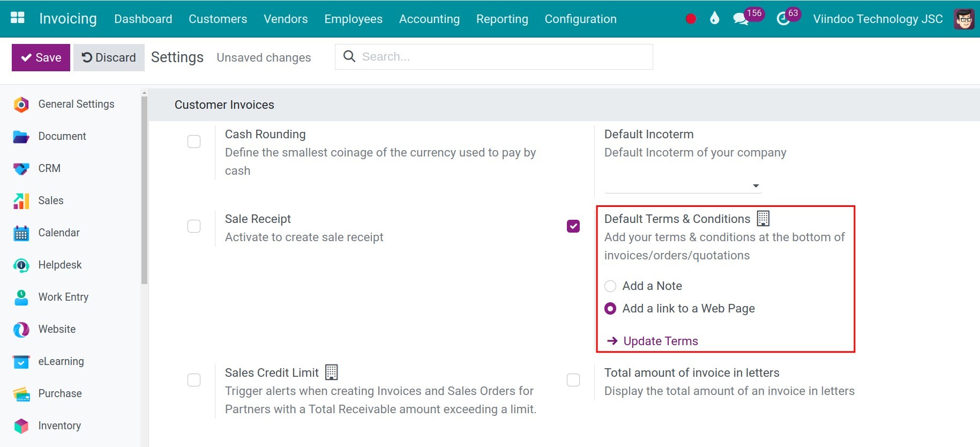Click the Customer Invoices section header
The height and width of the screenshot is (447, 980).
(224, 105)
